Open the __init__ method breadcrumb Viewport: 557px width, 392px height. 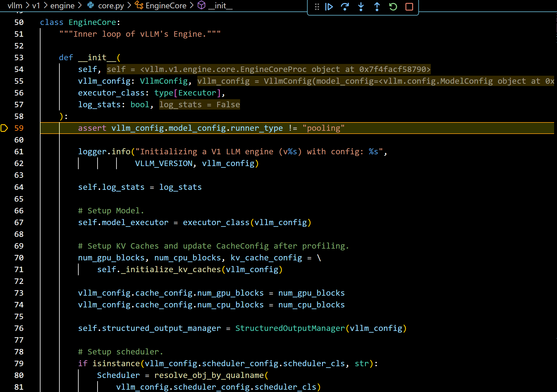point(220,5)
